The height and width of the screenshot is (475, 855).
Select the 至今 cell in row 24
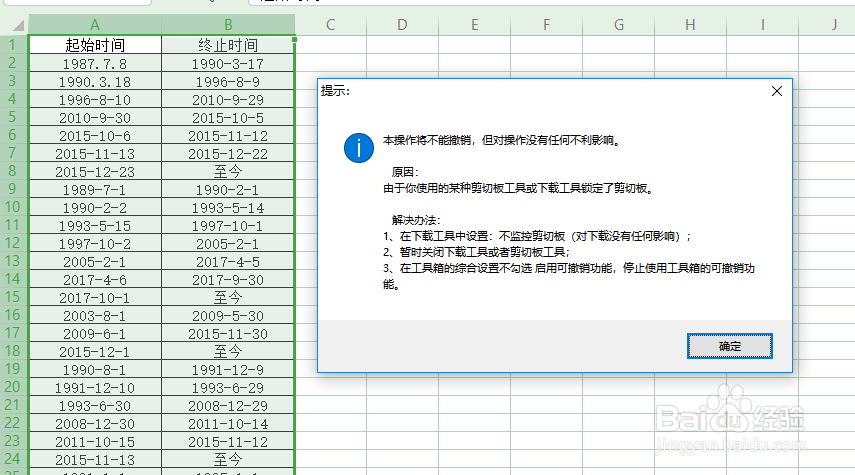pos(228,459)
